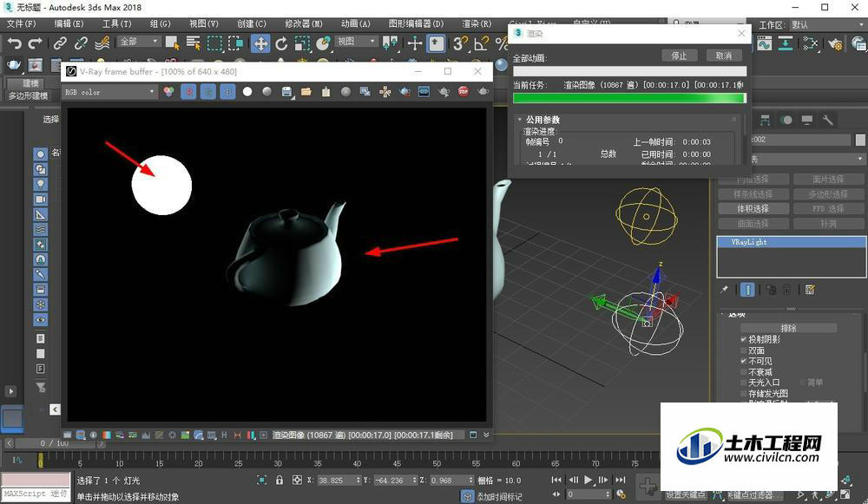Expand frame buffer bottom toolbar chevron
The image size is (868, 504).
click(486, 435)
